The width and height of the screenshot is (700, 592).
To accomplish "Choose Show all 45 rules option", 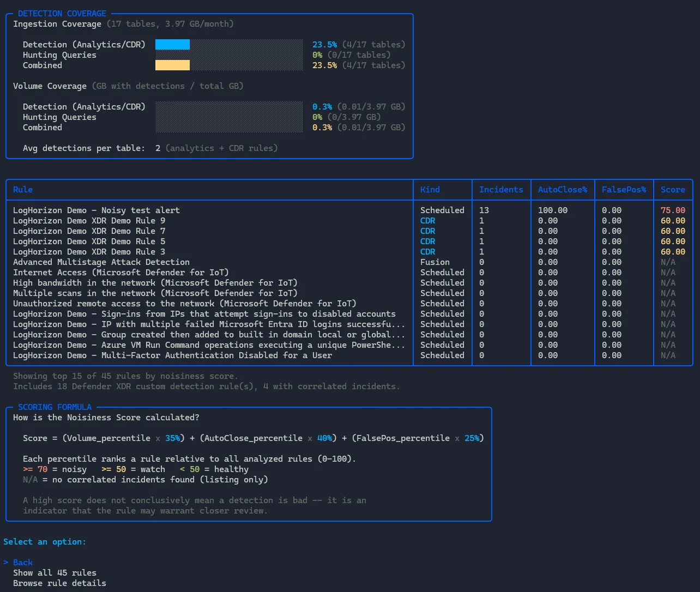I will click(x=55, y=572).
